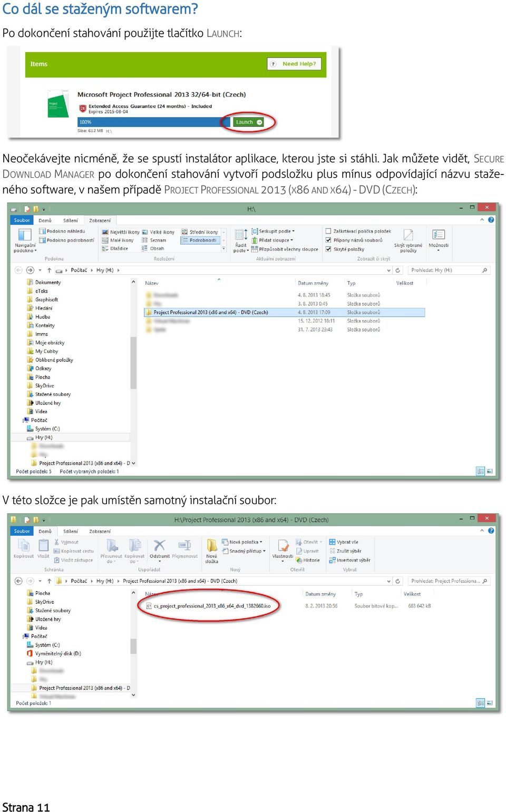Uncheck Skryté položky checkbox

pyautogui.click(x=328, y=249)
